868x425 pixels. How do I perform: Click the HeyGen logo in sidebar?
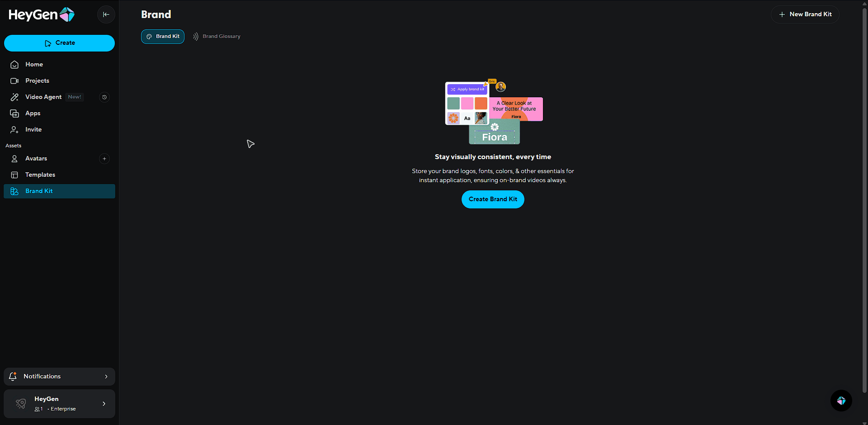[x=42, y=14]
